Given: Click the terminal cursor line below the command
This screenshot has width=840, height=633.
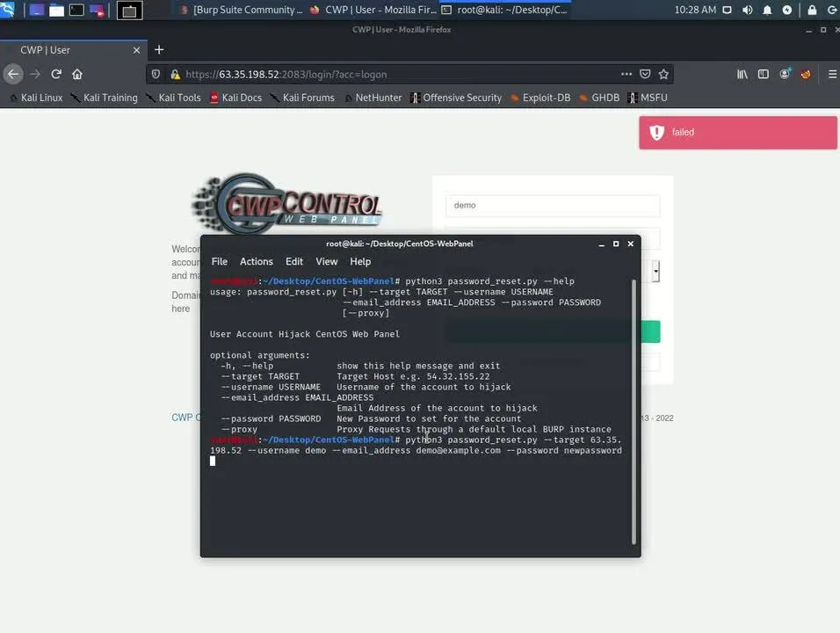Looking at the screenshot, I should point(213,461).
